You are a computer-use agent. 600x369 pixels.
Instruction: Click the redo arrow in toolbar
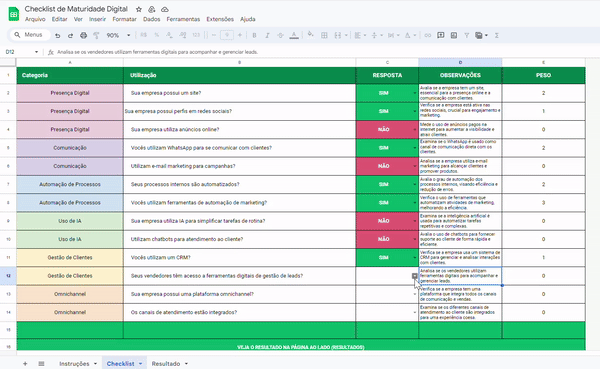(x=70, y=35)
